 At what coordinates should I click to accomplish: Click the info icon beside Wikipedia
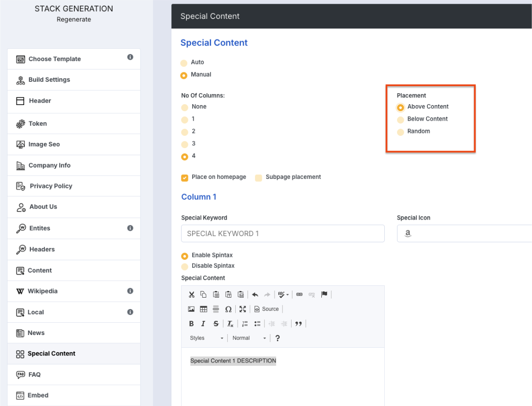click(130, 291)
